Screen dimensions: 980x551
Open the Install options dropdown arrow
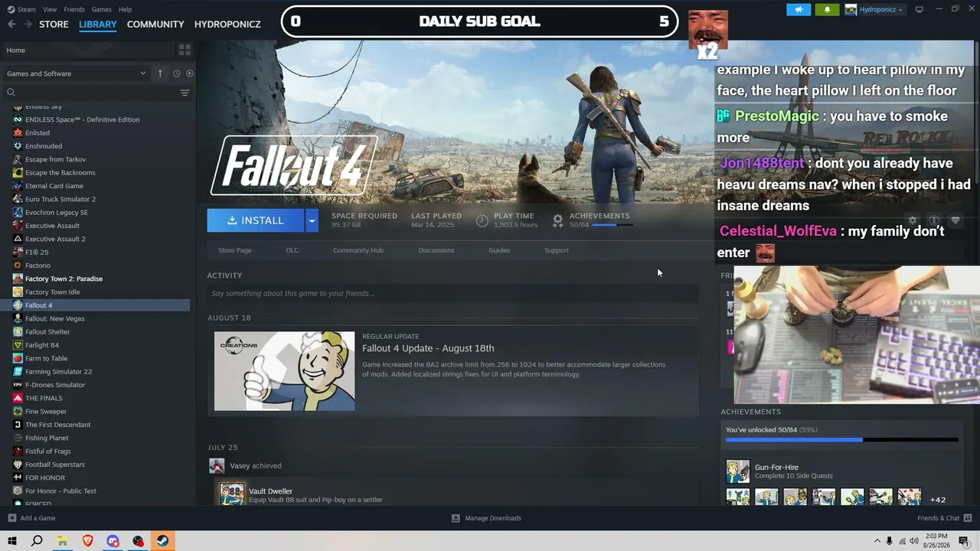[312, 220]
